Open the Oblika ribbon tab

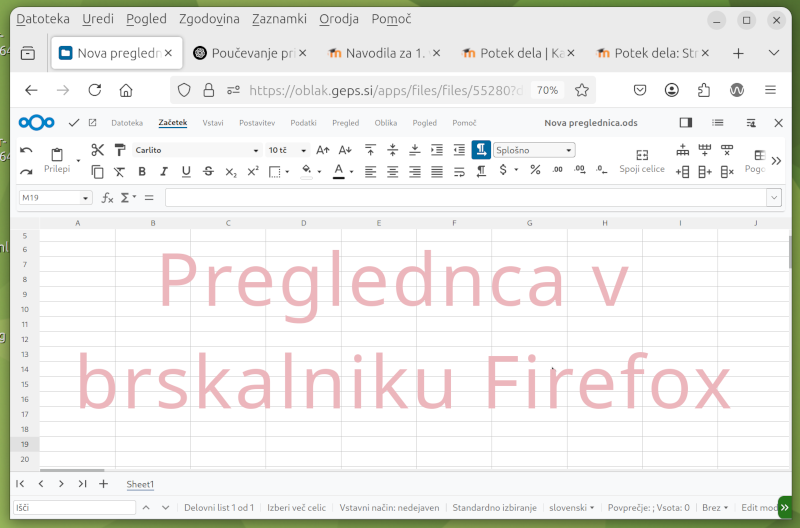(x=386, y=123)
